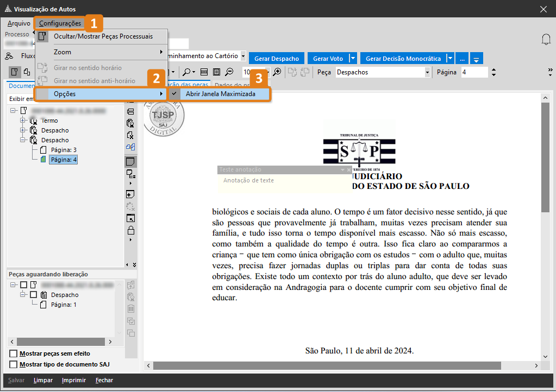The width and height of the screenshot is (556, 392).
Task: Select the fit-width page view icon
Action: [x=204, y=72]
